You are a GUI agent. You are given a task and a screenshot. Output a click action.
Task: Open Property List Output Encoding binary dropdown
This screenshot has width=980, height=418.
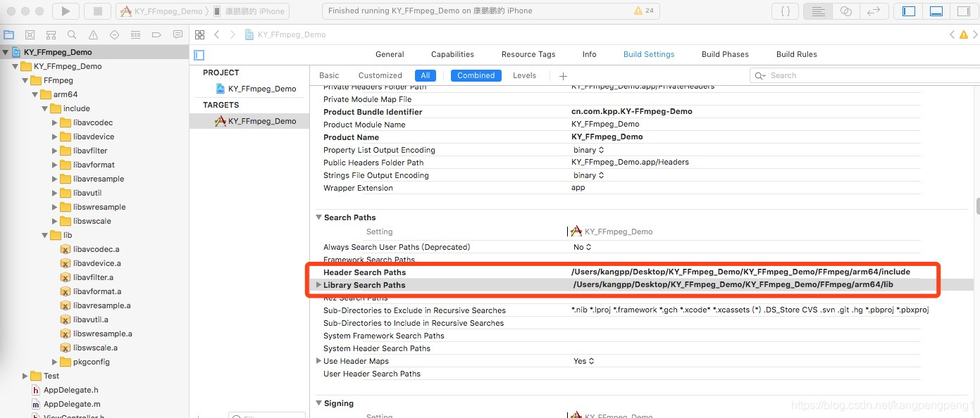[x=588, y=150]
